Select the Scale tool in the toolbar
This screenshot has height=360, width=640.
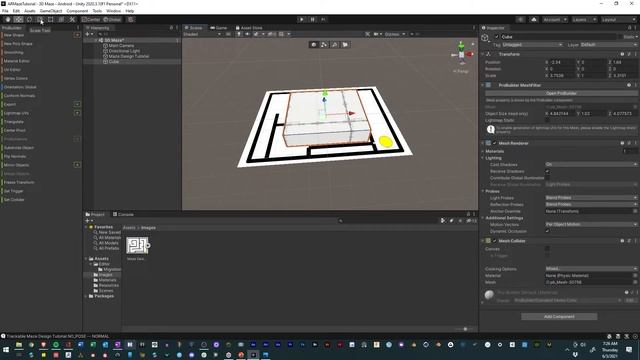coord(40,19)
